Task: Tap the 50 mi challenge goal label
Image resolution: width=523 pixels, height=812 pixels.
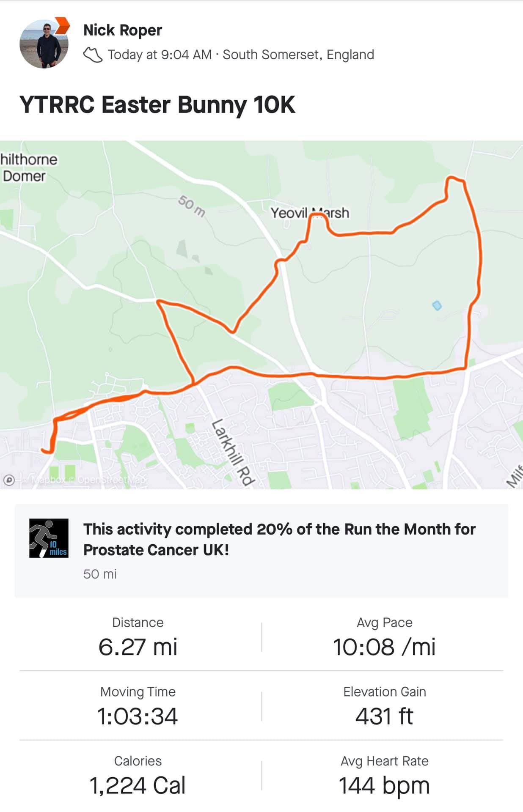Action: 100,574
